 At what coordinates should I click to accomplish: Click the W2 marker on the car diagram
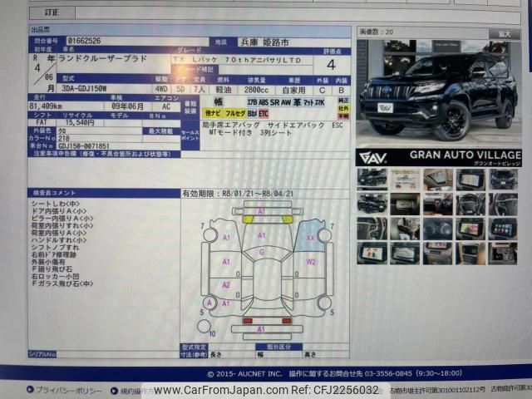[x=311, y=261]
